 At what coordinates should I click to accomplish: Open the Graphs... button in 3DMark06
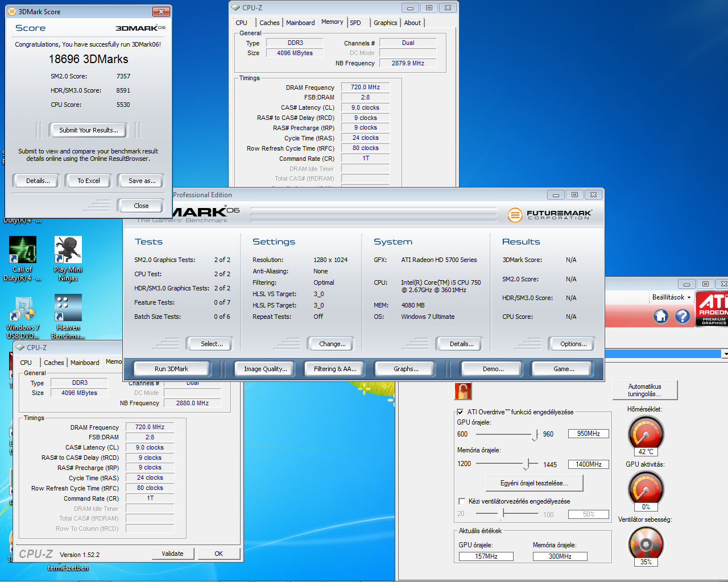[x=406, y=369]
